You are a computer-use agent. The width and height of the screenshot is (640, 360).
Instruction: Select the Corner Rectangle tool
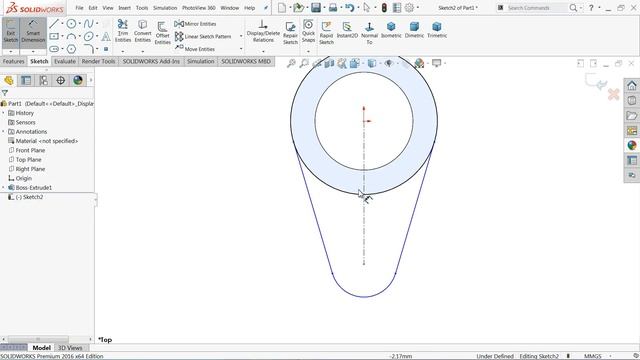[54, 36]
